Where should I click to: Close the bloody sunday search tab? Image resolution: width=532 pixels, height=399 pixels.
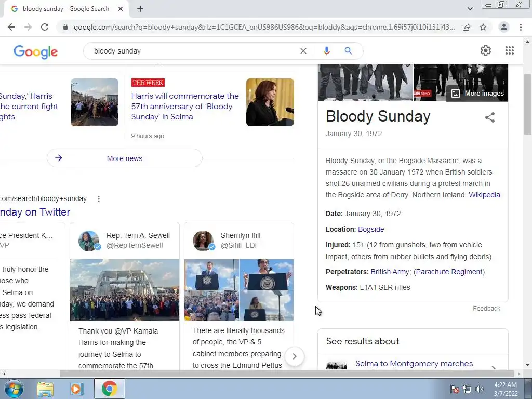tap(121, 9)
